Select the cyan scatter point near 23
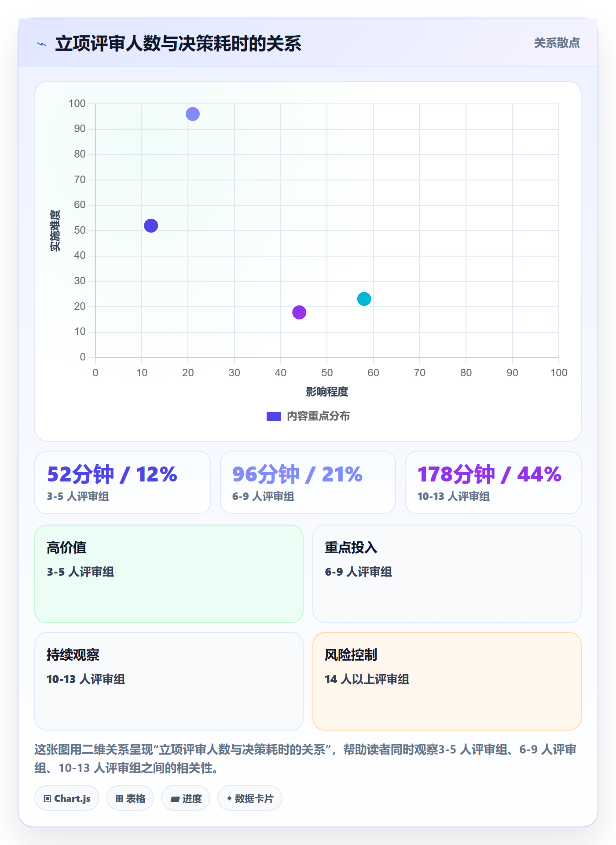The image size is (616, 845). coord(364,299)
